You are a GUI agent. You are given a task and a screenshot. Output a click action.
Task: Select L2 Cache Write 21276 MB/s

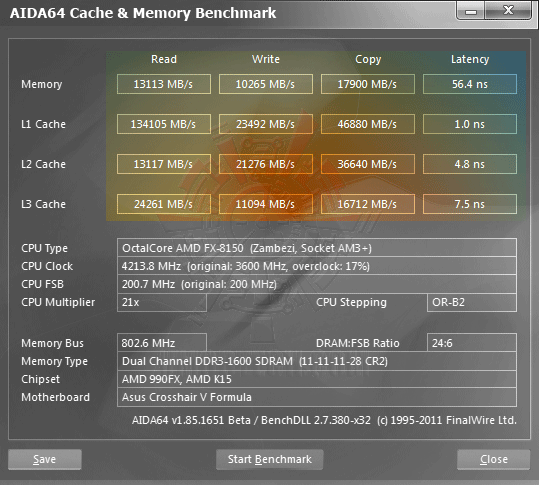click(266, 164)
